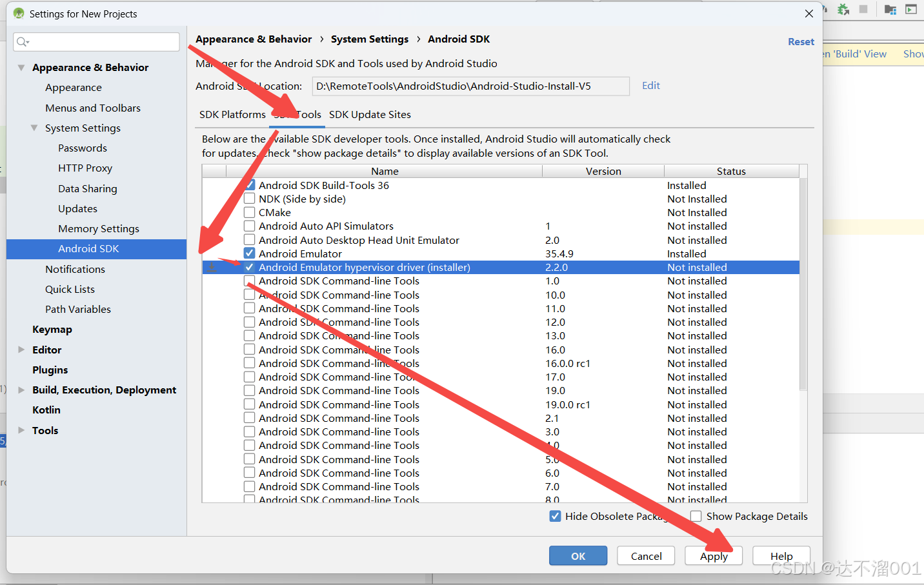Check the Command-line Tools version 1.0 box
The height and width of the screenshot is (585, 924).
(x=250, y=281)
